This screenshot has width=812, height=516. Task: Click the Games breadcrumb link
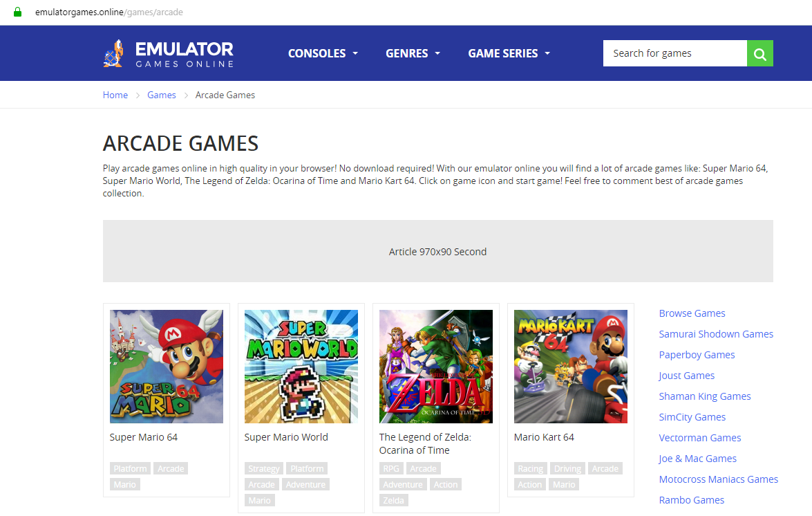(162, 95)
